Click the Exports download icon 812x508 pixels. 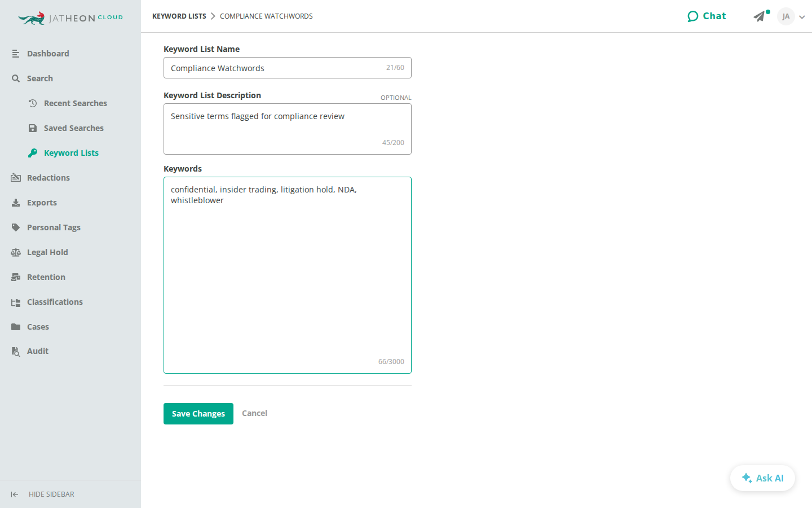pyautogui.click(x=16, y=203)
